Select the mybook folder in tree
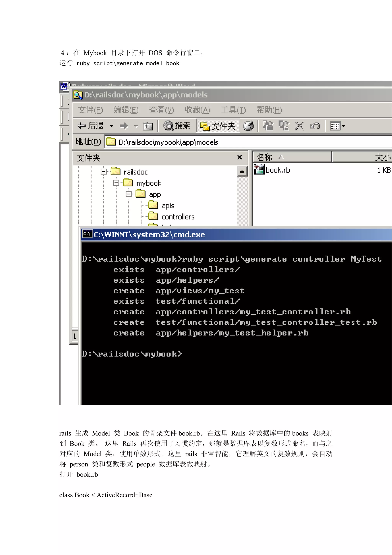Viewport: 392px width, 555px height. tap(149, 183)
